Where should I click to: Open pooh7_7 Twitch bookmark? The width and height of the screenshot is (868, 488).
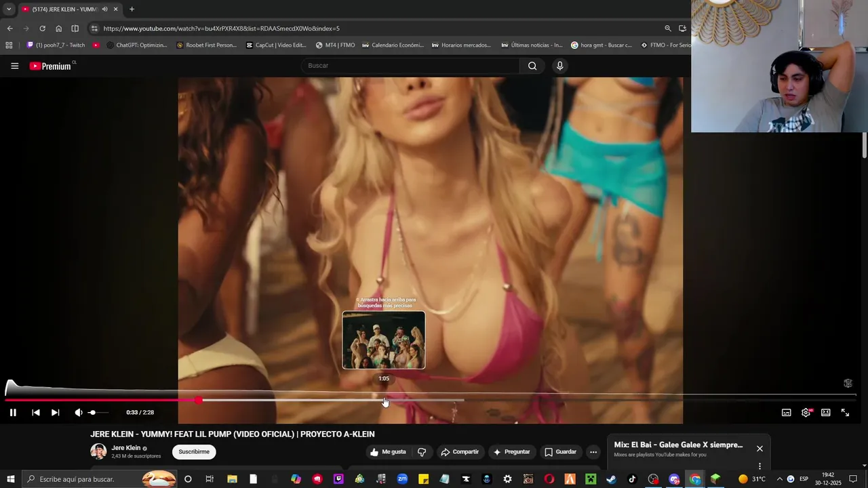pyautogui.click(x=56, y=45)
